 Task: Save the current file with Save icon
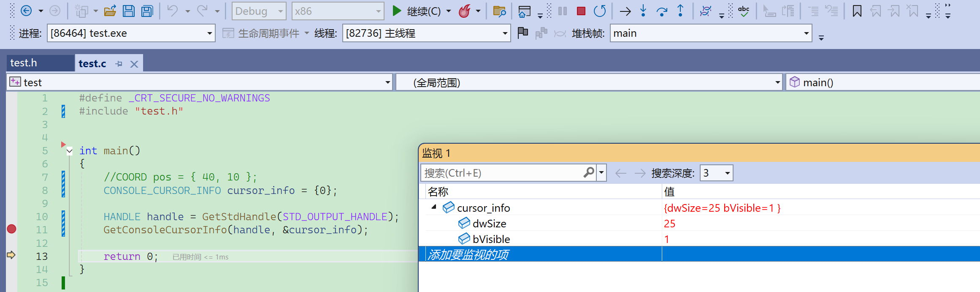pos(129,11)
